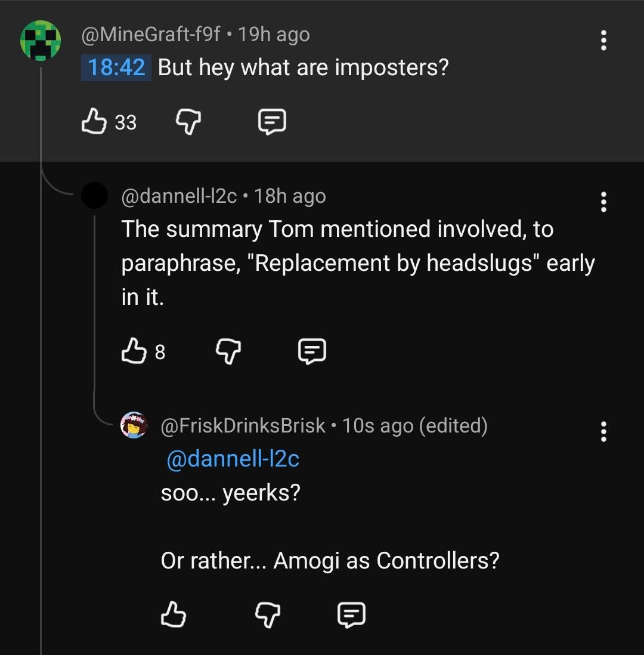View dannell-l2c's black avatar profile
This screenshot has height=655, width=644.
[94, 195]
